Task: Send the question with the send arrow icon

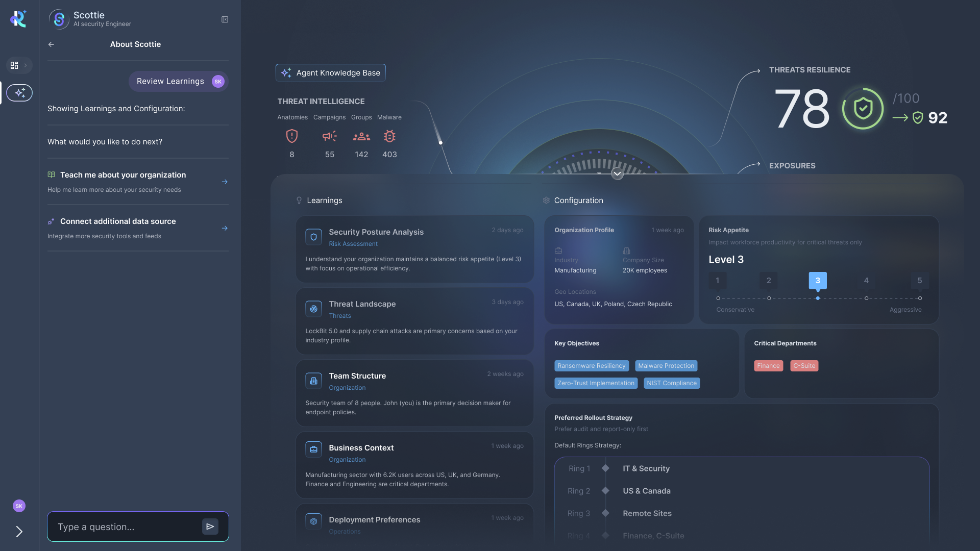Action: [210, 527]
